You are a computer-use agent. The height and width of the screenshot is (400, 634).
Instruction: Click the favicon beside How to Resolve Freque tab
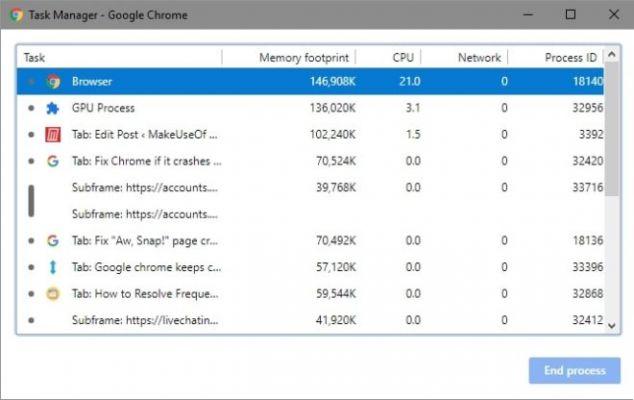[x=53, y=294]
